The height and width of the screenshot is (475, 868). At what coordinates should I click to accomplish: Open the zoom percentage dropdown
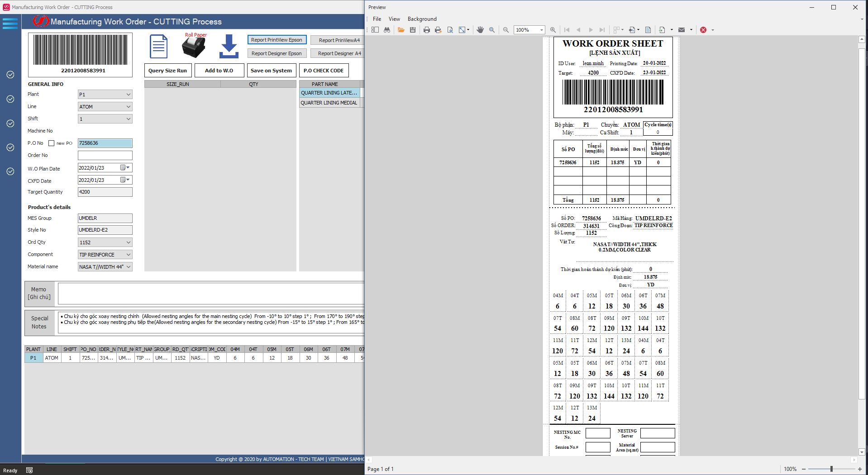tap(541, 30)
